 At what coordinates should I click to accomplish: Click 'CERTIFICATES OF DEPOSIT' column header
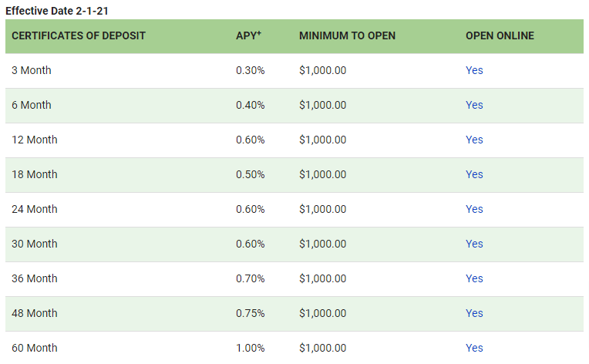click(79, 35)
